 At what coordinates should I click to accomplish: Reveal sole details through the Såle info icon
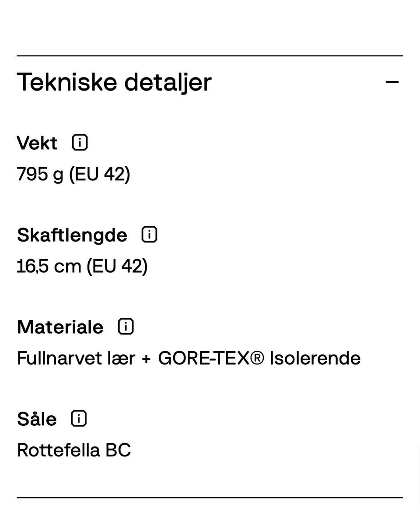tap(78, 418)
